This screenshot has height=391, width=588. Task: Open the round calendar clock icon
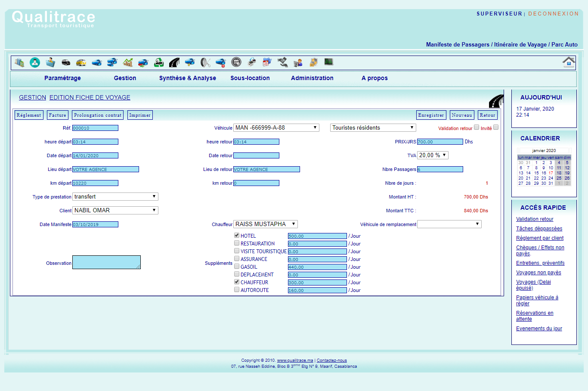click(x=236, y=62)
